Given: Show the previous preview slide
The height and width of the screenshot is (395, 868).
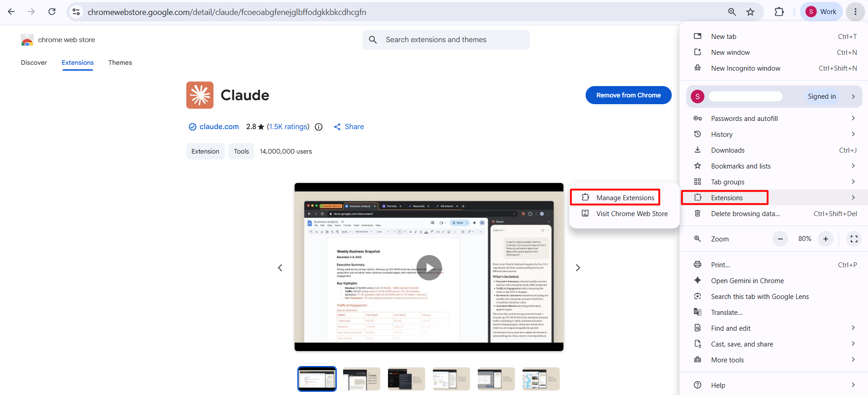Looking at the screenshot, I should click(x=280, y=268).
